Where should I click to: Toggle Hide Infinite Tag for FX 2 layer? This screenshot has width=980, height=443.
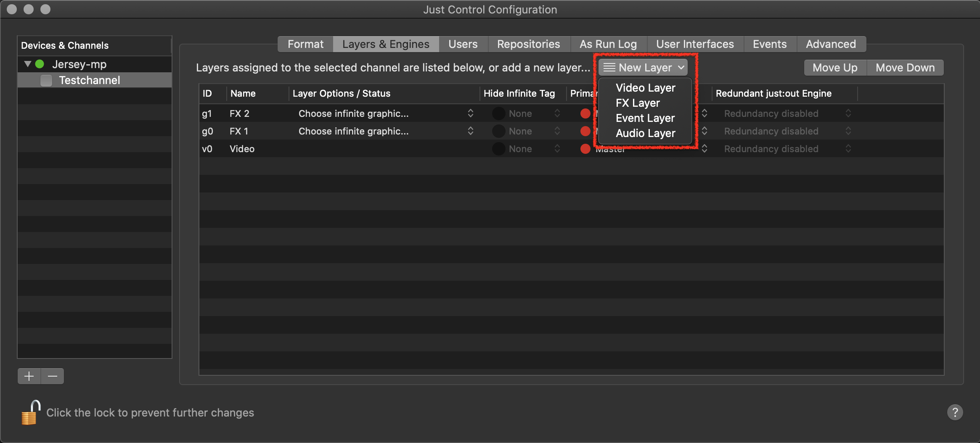(x=498, y=113)
